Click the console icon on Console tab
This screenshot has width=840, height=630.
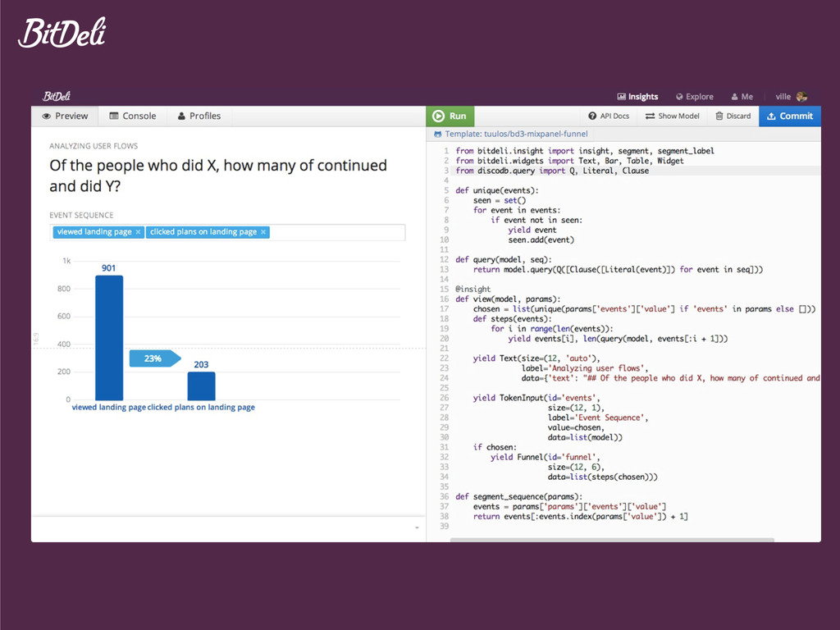point(114,116)
